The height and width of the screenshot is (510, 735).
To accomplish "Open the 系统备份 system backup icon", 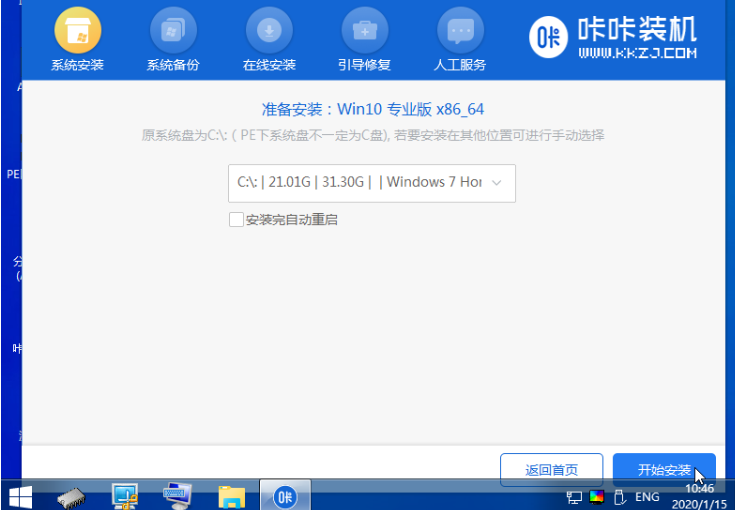I will pyautogui.click(x=173, y=31).
